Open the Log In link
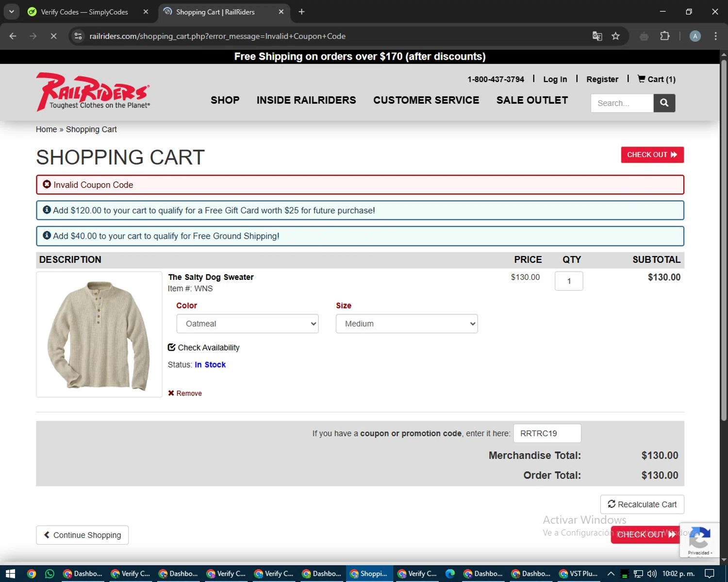This screenshot has width=728, height=582. pos(555,79)
